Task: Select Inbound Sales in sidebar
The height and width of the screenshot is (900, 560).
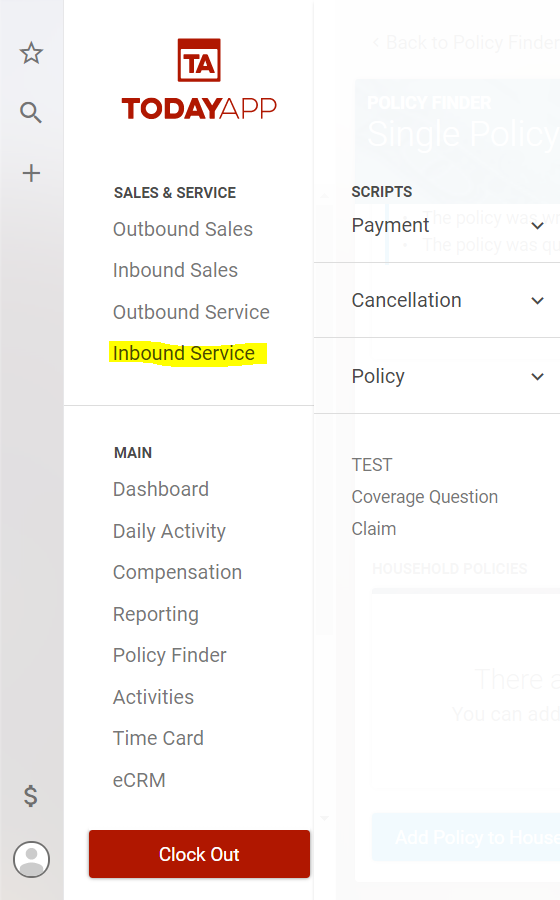Action: 175,270
